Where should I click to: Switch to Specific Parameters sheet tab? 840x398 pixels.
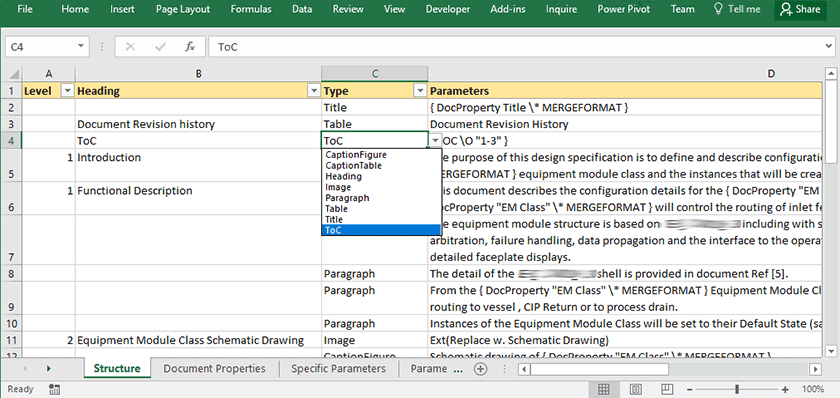(x=338, y=369)
